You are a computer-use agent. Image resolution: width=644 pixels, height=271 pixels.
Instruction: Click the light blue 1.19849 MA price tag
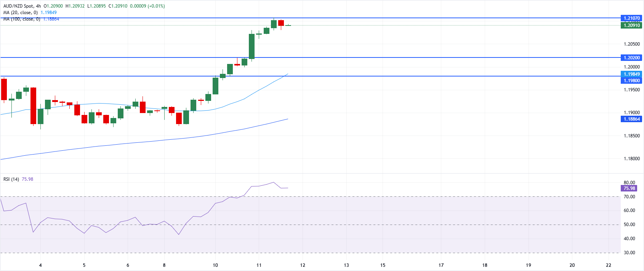click(631, 74)
